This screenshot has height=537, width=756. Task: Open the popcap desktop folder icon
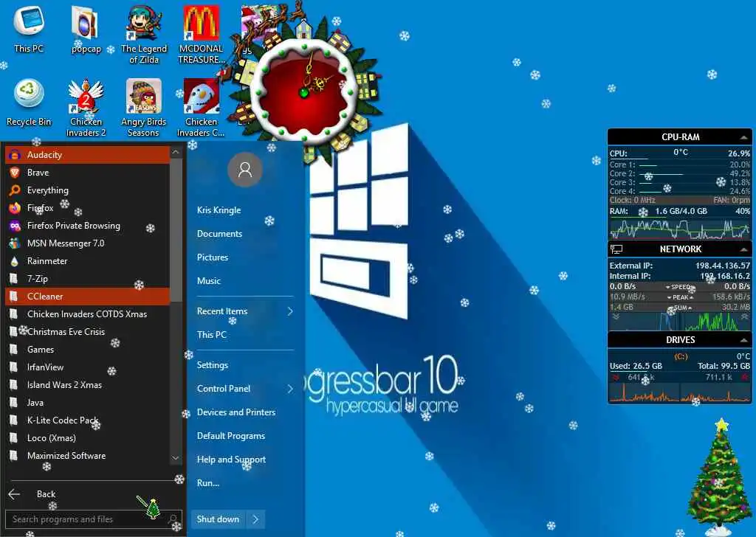(x=86, y=29)
